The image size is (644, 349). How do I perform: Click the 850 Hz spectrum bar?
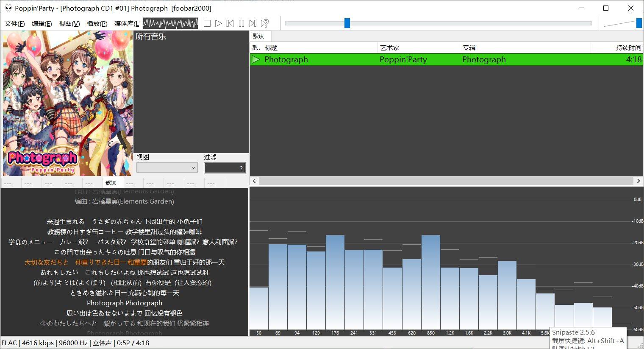[x=431, y=282]
